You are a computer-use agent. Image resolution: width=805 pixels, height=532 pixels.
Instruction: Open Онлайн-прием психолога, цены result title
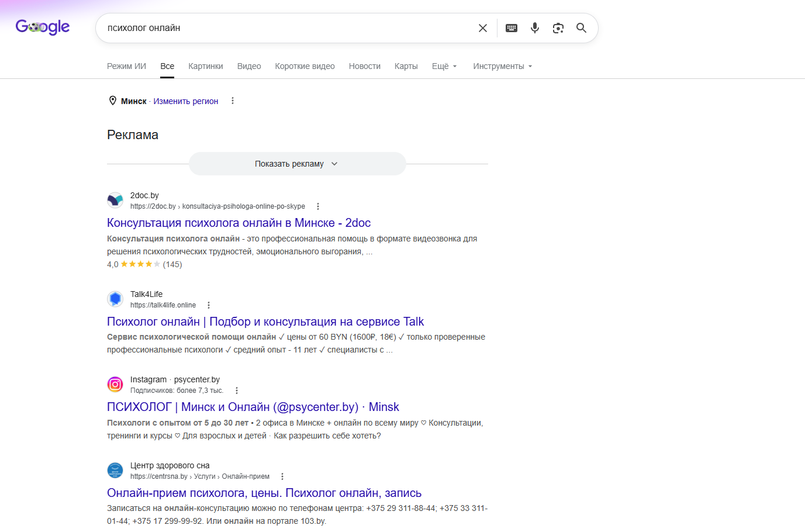tap(264, 493)
